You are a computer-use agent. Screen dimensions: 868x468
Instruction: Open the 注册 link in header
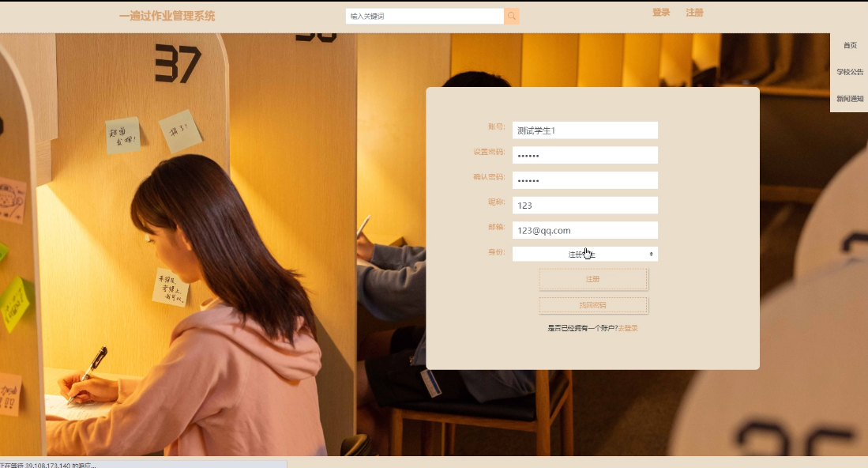[694, 13]
